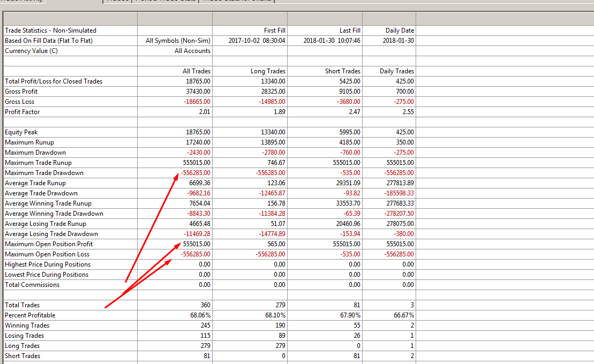Image resolution: width=594 pixels, height=364 pixels.
Task: Select the Total Commissions row label
Action: click(32, 285)
